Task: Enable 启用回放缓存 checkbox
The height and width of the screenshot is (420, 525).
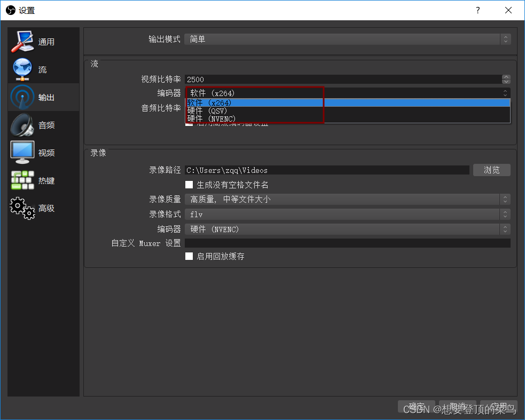Action: click(x=189, y=256)
